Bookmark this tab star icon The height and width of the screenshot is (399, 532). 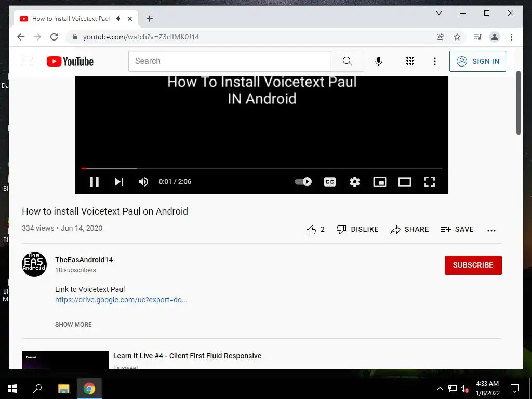[x=457, y=37]
